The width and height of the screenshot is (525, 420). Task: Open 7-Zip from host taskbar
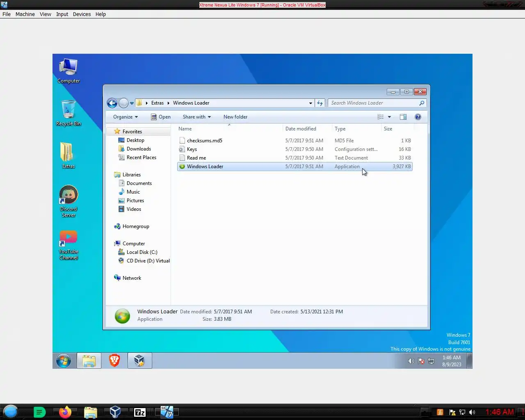coord(140,412)
